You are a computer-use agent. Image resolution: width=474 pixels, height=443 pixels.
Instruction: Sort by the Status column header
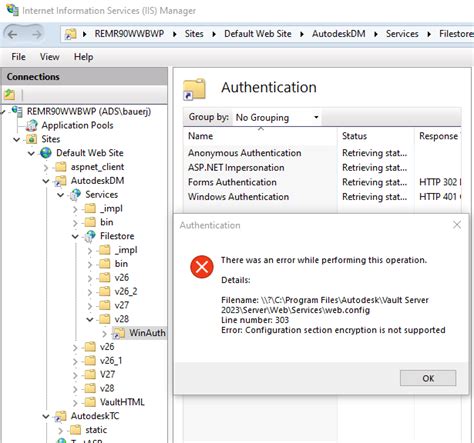coord(376,136)
